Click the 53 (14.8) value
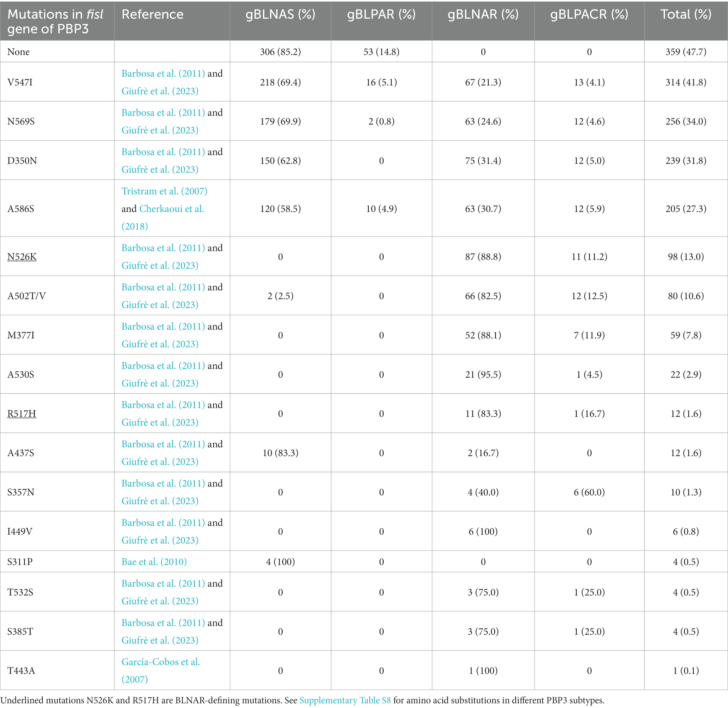 381,52
